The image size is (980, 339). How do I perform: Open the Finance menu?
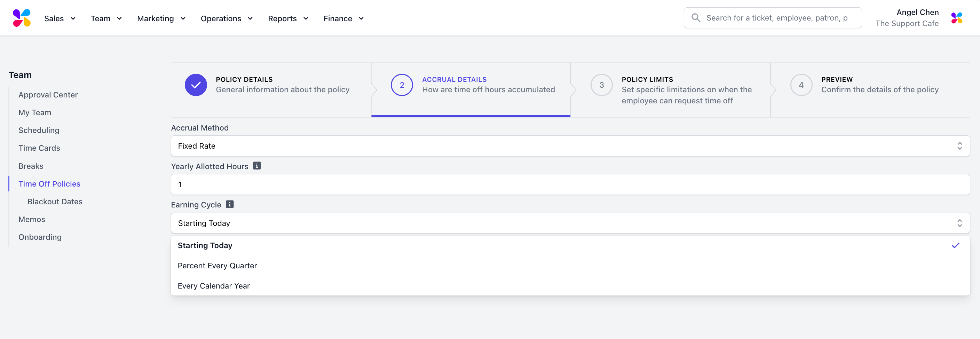(x=343, y=18)
